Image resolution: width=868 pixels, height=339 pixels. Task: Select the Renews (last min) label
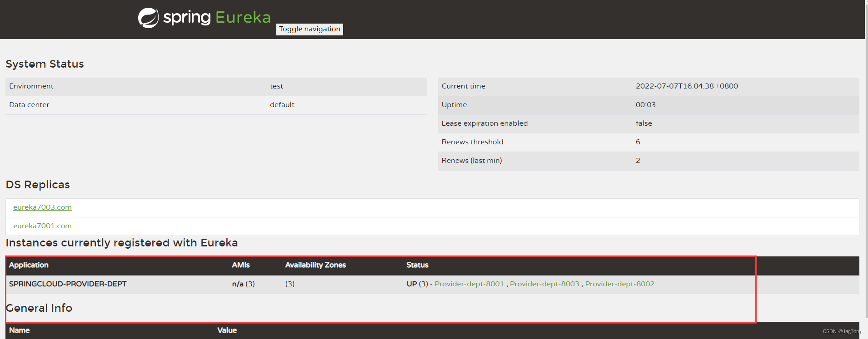(x=472, y=161)
